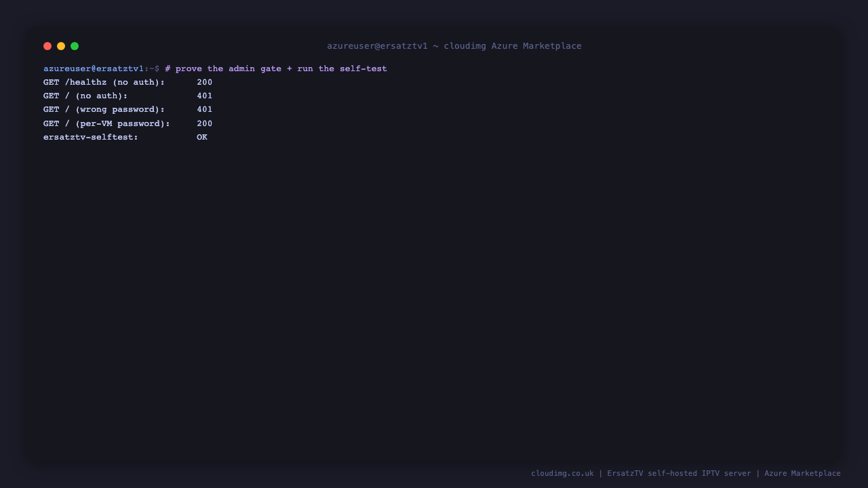Click the cloudimg.co.uk footer caption

[686, 473]
